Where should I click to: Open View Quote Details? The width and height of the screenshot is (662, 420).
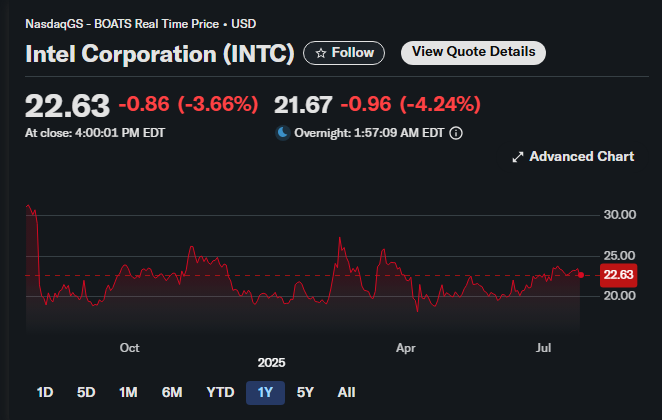(x=473, y=53)
